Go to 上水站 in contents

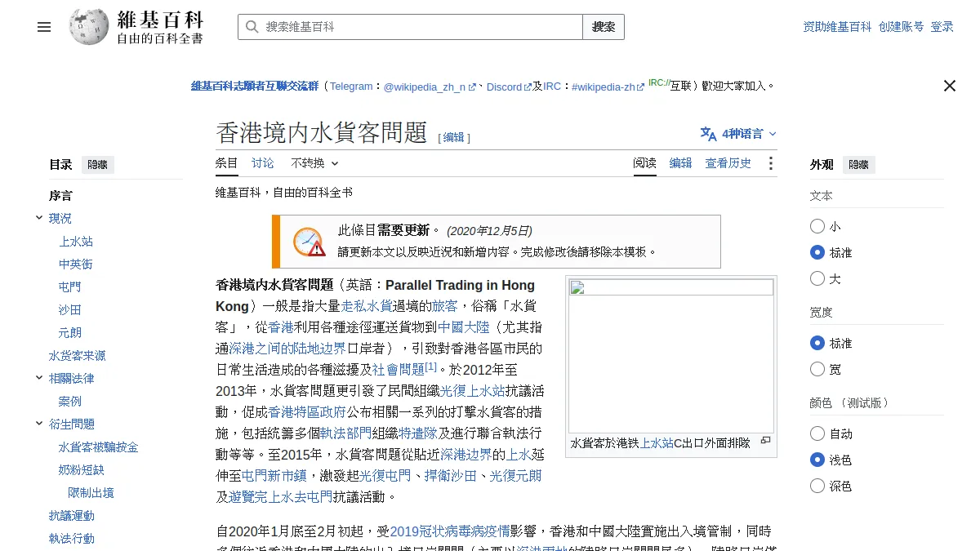point(76,242)
